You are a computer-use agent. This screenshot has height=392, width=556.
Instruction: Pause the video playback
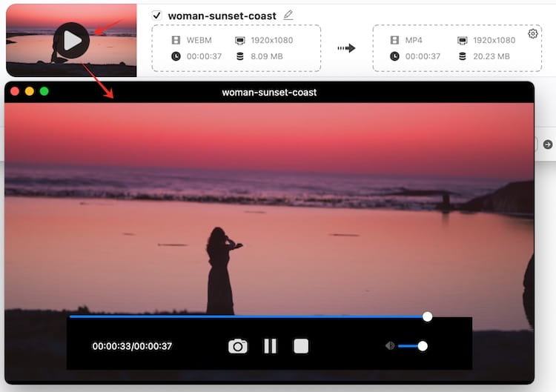click(x=270, y=346)
